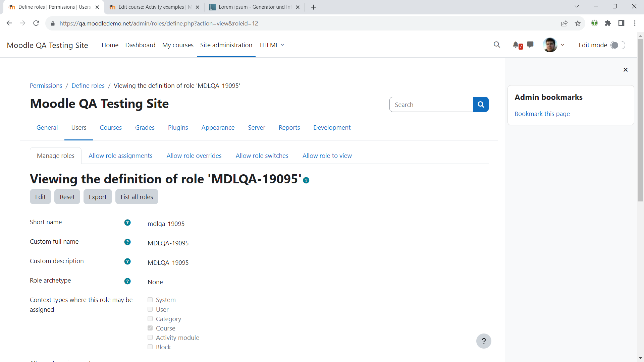Toggle the browser side panel icon
The height and width of the screenshot is (362, 644).
point(621,23)
